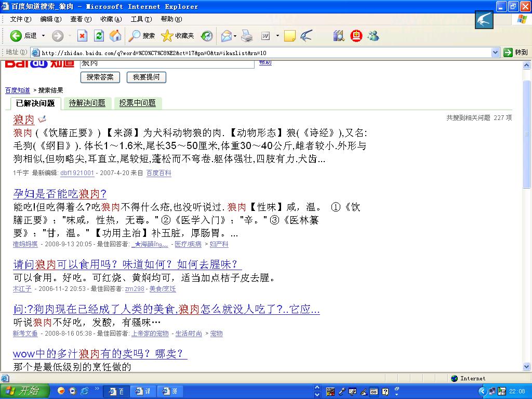Click the orange round Quick Launch icon
The width and height of the screenshot is (532, 399).
(x=61, y=391)
